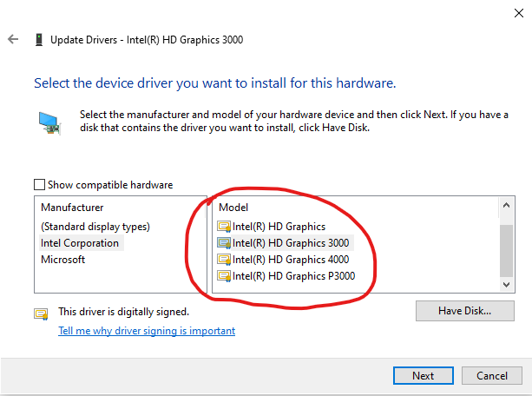The image size is (532, 396).
Task: Click the model list scroll up arrow
Action: point(506,205)
